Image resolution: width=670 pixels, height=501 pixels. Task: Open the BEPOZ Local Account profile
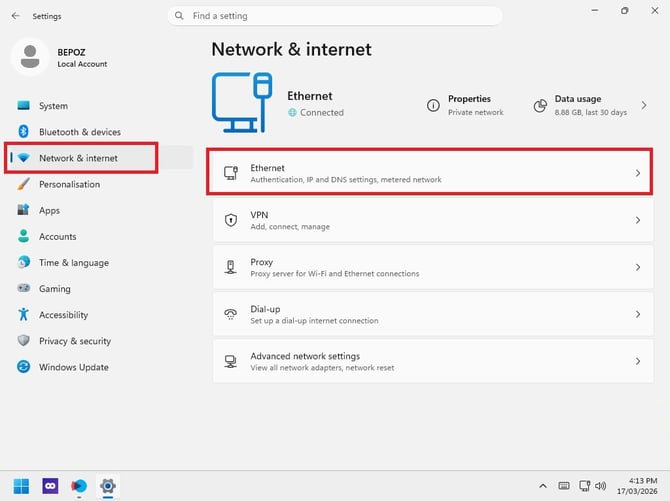click(60, 57)
